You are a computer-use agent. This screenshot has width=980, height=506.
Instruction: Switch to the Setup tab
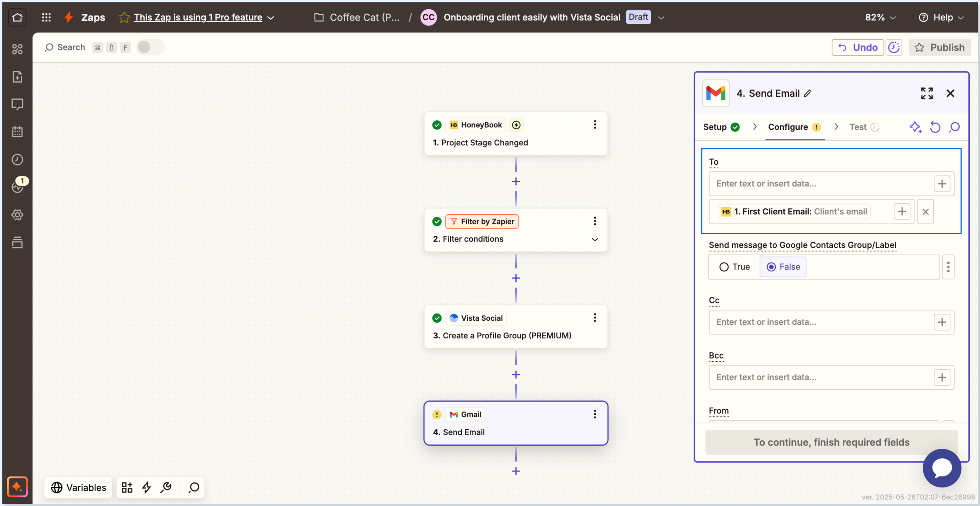pyautogui.click(x=721, y=127)
